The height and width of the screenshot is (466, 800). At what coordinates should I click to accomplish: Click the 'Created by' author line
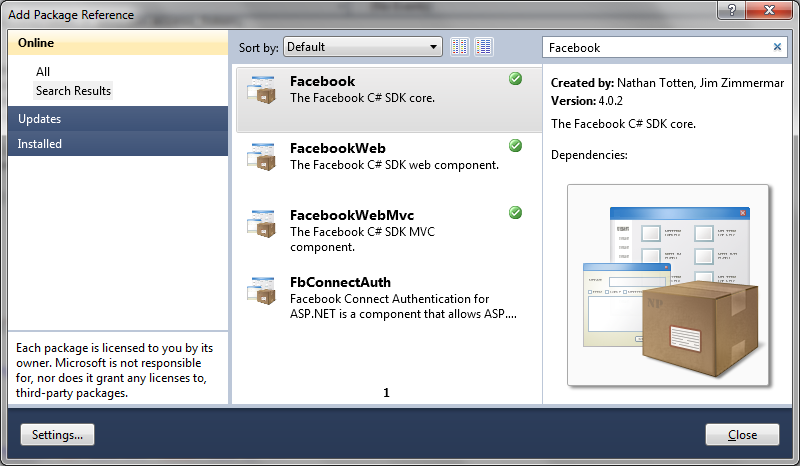(x=667, y=83)
